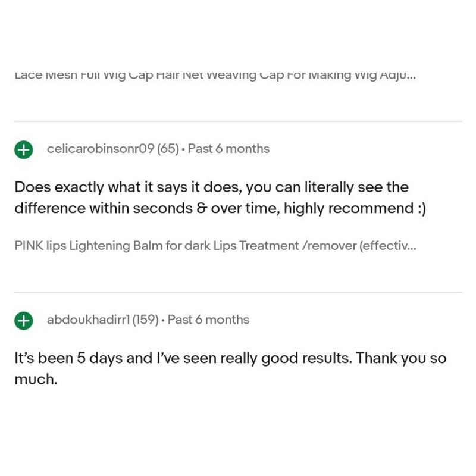Click divider line above celicarobinsonr09 review
The width and height of the screenshot is (476, 476).
238,121
